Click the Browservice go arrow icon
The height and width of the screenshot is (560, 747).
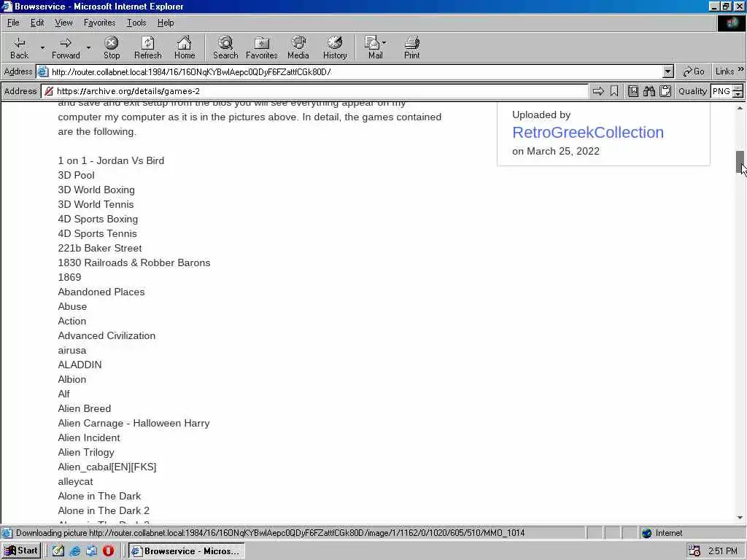[598, 91]
